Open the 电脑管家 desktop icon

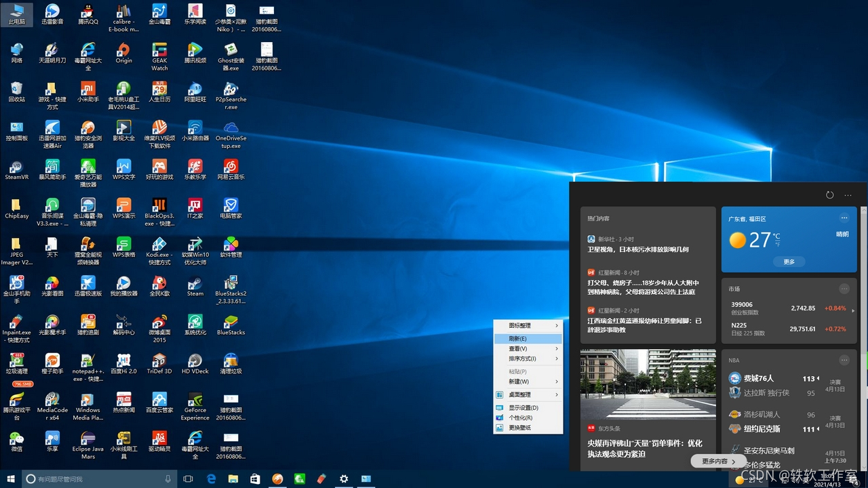[231, 208]
